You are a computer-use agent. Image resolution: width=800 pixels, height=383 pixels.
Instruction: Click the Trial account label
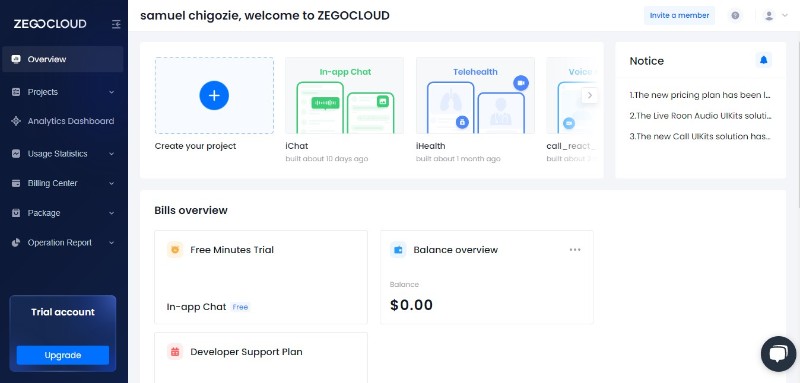[x=63, y=312]
